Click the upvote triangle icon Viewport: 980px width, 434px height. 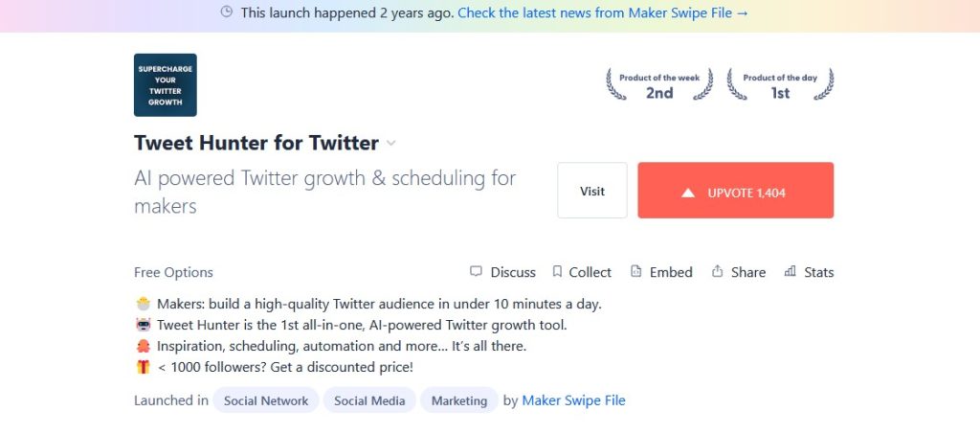tap(688, 193)
